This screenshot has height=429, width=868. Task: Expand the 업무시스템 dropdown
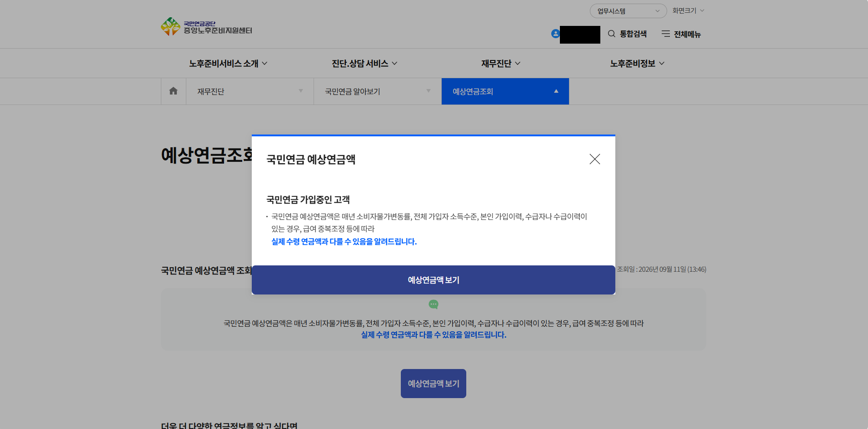tap(628, 11)
